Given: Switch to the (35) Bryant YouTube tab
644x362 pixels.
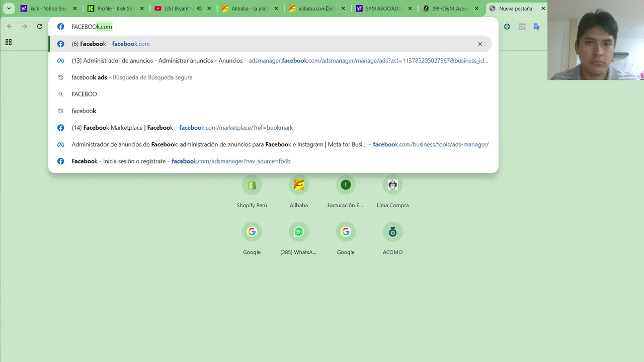Looking at the screenshot, I should coord(183,9).
